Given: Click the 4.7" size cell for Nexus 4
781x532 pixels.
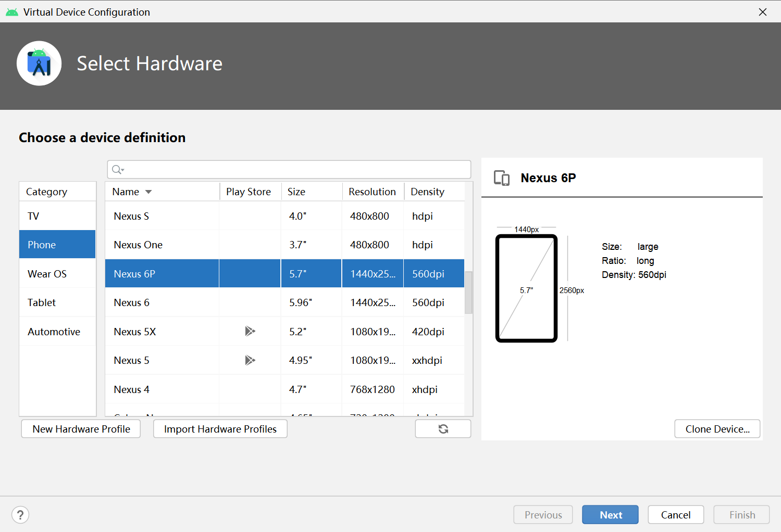Looking at the screenshot, I should pyautogui.click(x=297, y=389).
